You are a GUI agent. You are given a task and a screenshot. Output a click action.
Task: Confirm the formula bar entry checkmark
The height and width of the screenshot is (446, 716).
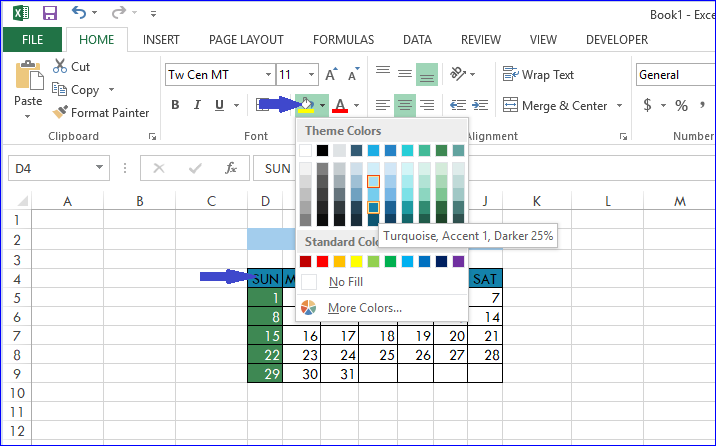(x=195, y=168)
